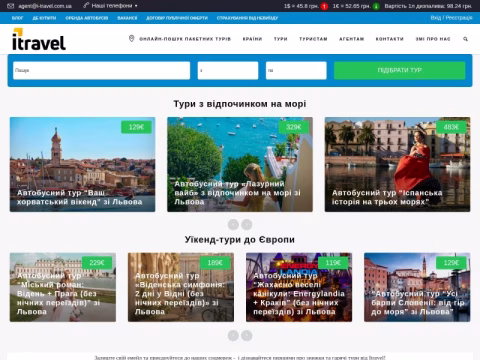The width and height of the screenshot is (480, 360).
Task: Open Усі барви Словенії tour card
Action: 417,287
